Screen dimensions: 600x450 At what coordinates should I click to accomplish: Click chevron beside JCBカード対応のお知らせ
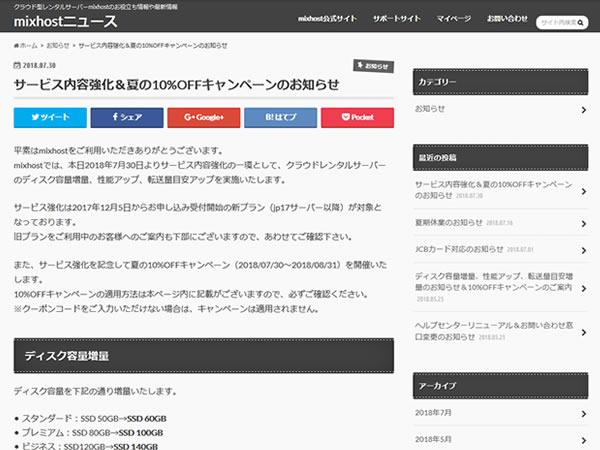[584, 250]
